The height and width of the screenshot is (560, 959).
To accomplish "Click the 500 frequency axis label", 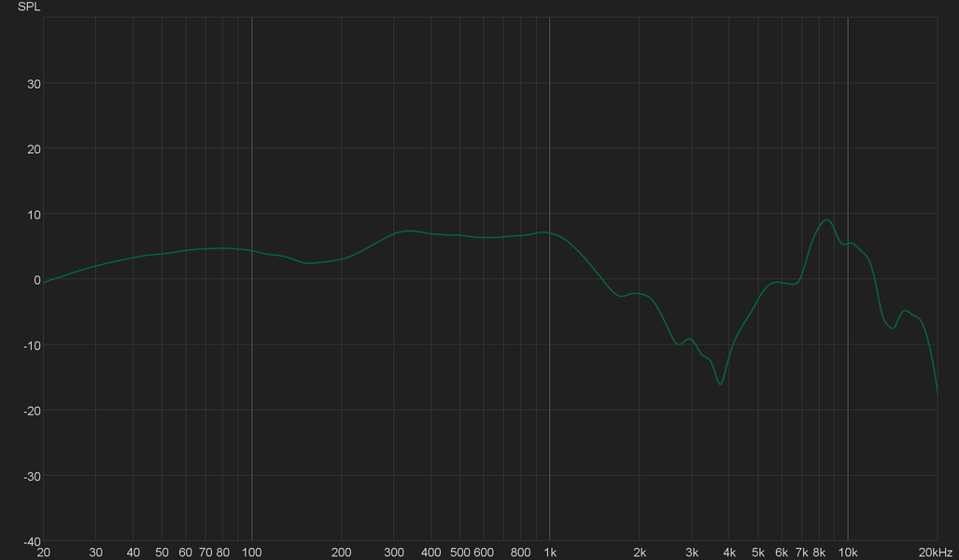I will pos(460,553).
